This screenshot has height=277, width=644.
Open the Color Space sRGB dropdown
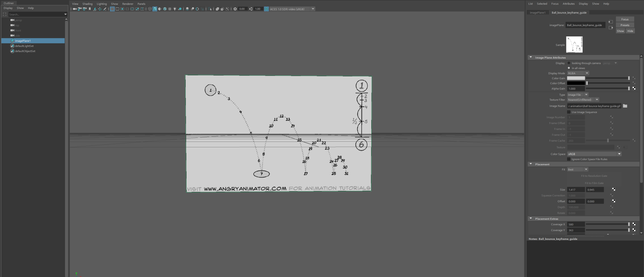(x=594, y=154)
